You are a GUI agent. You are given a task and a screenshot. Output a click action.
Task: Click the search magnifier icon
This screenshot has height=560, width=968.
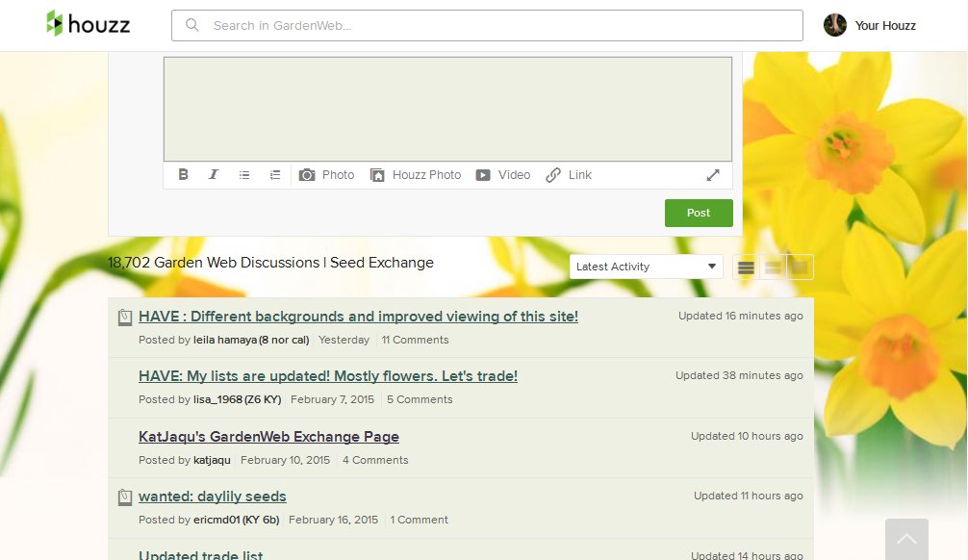192,25
